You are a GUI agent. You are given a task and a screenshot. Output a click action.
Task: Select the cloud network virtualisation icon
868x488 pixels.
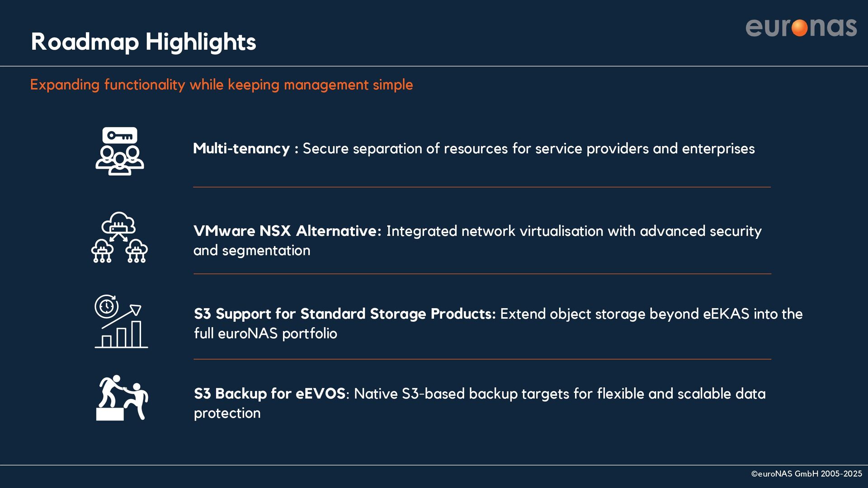coord(119,237)
